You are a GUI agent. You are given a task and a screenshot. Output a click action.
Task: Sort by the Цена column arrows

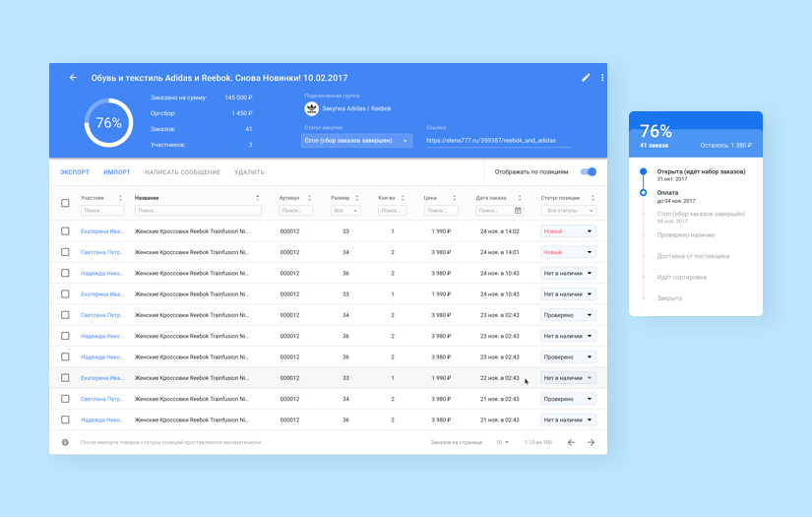(x=454, y=198)
